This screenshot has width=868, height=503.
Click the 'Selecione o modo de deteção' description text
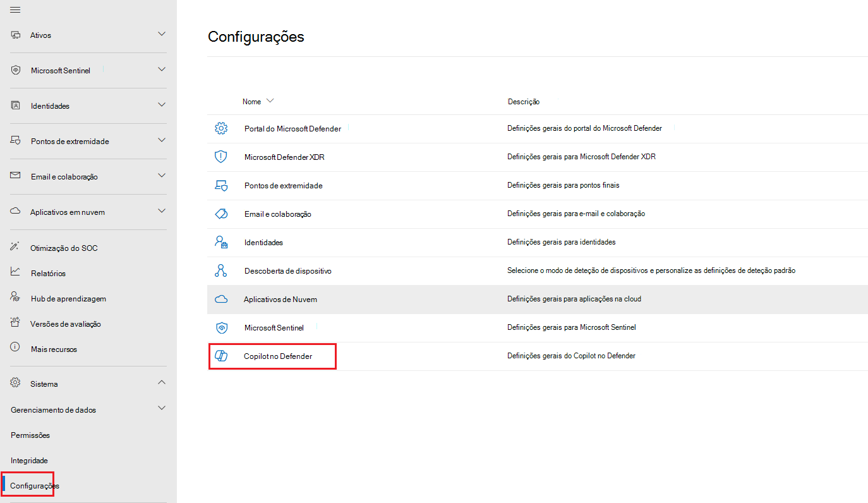tap(651, 270)
